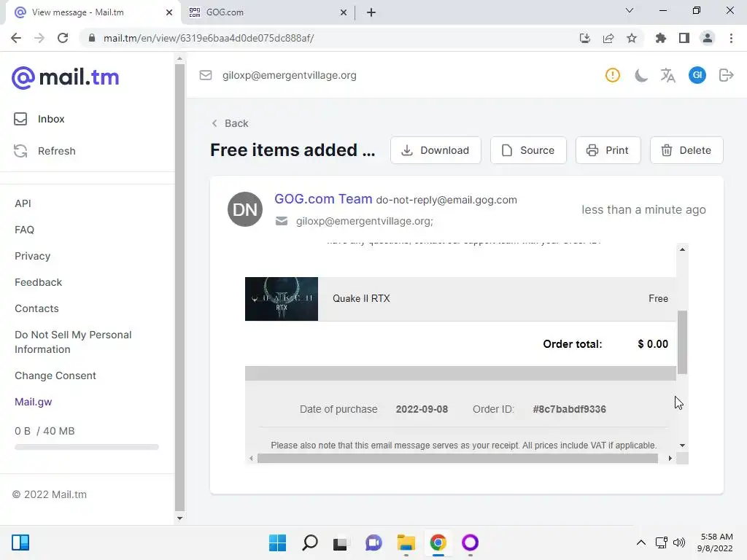
Task: Open the FAQ link
Action: click(24, 230)
